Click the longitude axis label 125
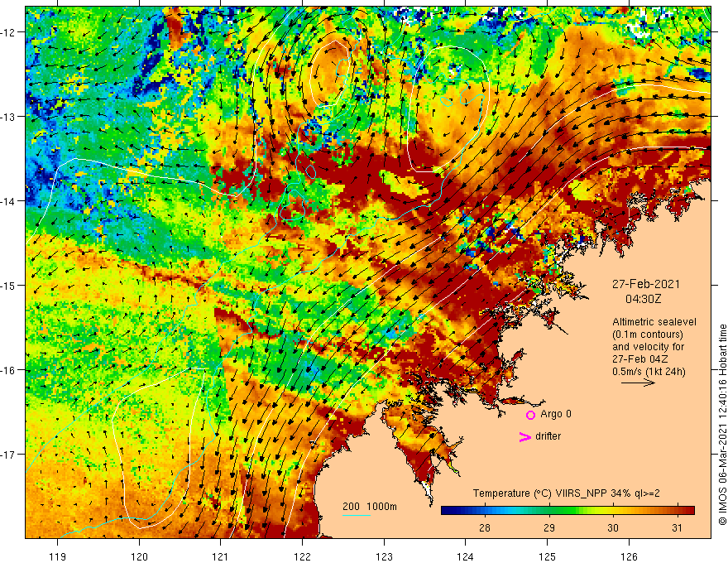The height and width of the screenshot is (563, 728). (x=548, y=556)
